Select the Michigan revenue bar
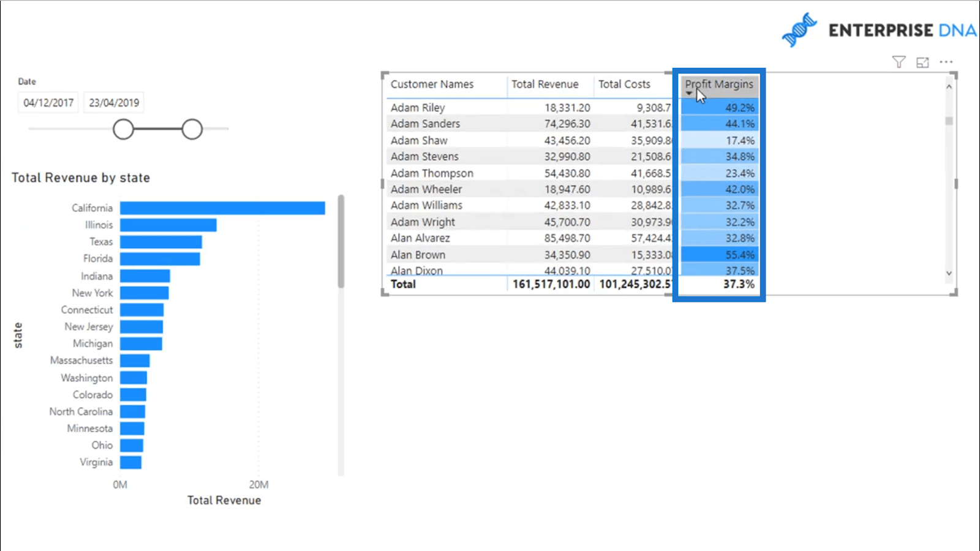Screen dimensions: 980x551 tap(141, 344)
